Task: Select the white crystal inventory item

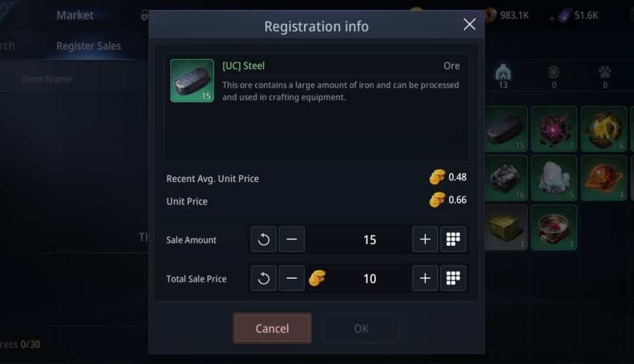Action: coord(554,178)
